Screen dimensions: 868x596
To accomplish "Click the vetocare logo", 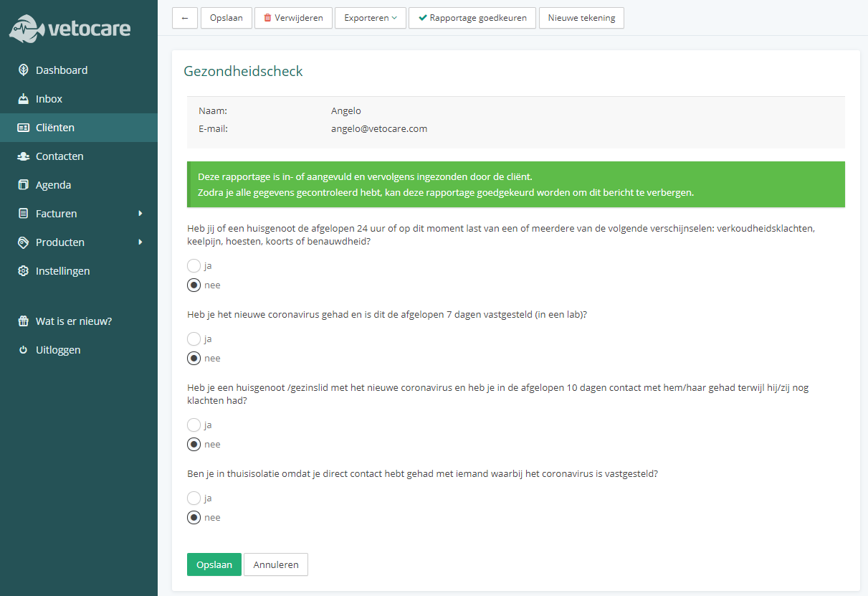I will (x=70, y=29).
